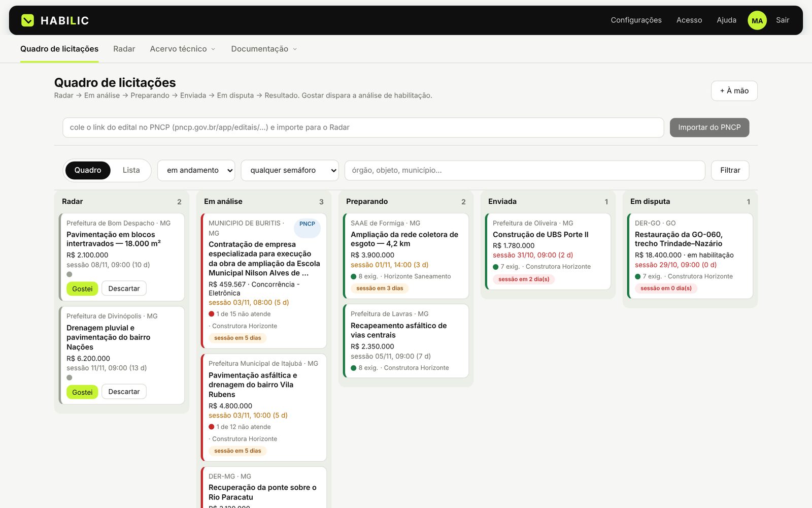Click the '+ À mão' button
The width and height of the screenshot is (812, 508).
point(734,91)
